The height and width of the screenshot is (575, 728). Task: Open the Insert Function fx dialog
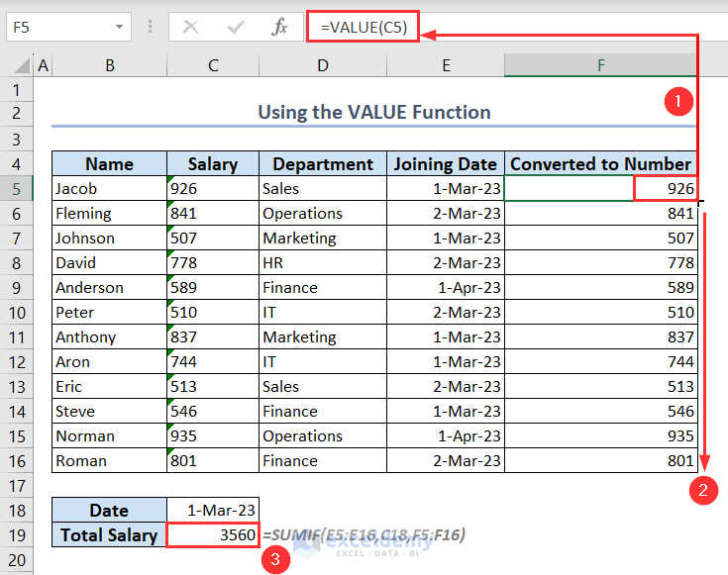[279, 27]
